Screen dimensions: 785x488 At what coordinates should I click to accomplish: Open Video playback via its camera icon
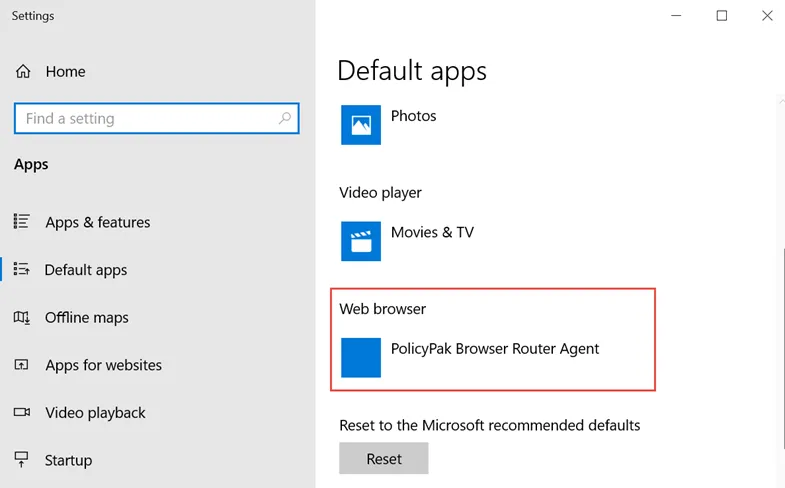[x=22, y=413]
